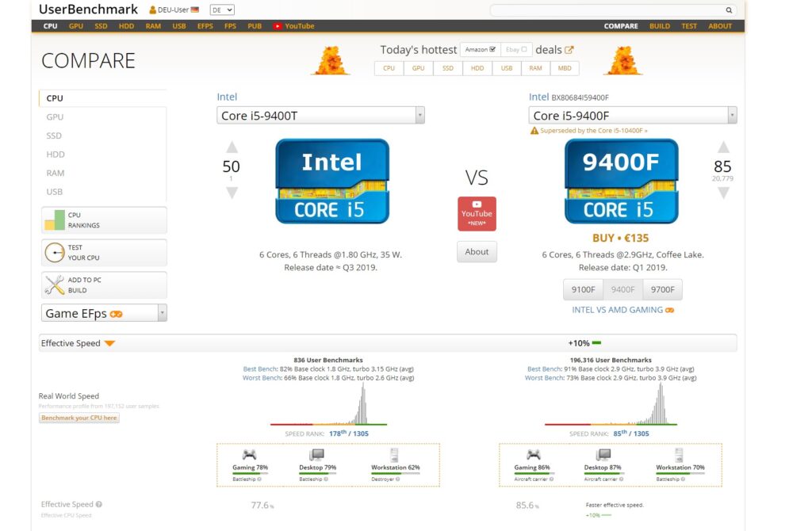Select the 9100F comparison button
Viewport: 812px width, 531px height.
(583, 289)
